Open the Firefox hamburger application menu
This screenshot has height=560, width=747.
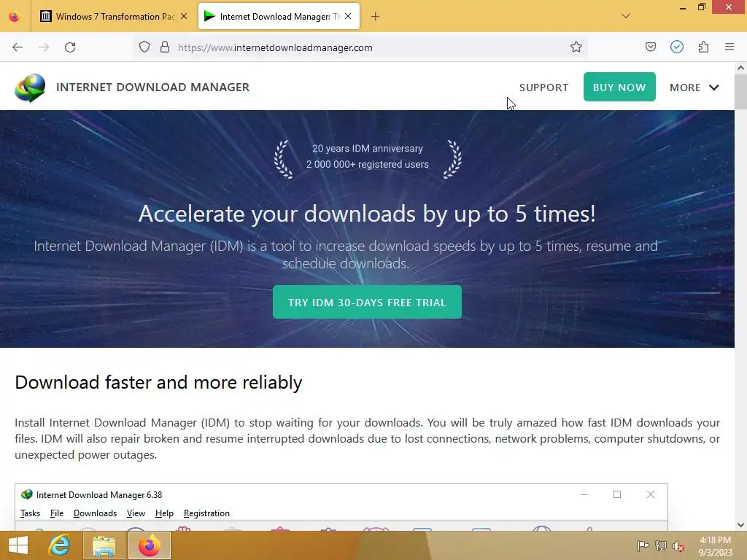pos(729,47)
